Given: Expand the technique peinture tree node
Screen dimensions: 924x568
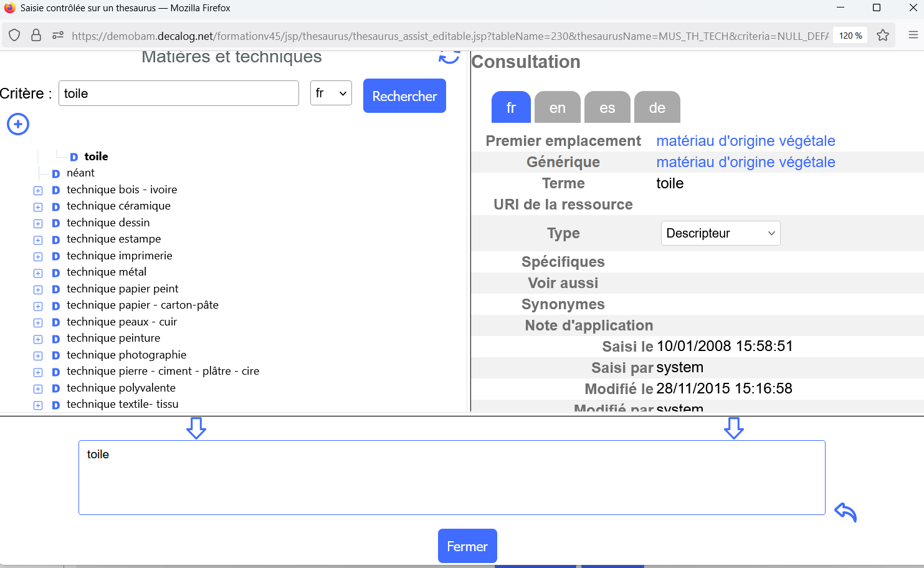Looking at the screenshot, I should [38, 339].
